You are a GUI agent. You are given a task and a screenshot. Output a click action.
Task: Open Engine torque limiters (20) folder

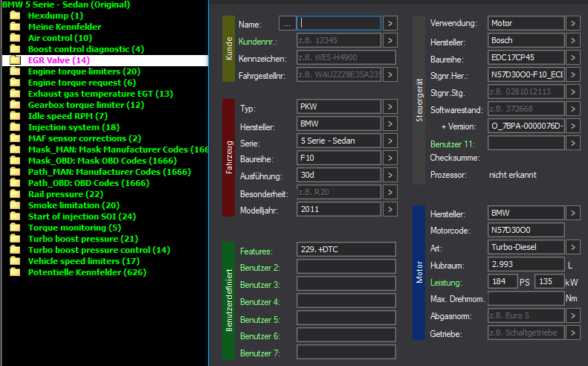point(84,71)
